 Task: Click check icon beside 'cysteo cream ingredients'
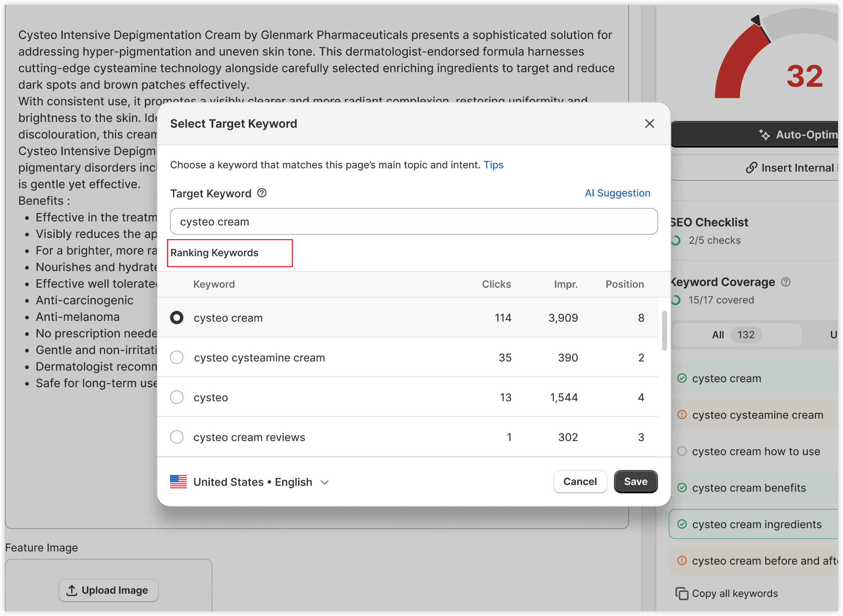pos(682,524)
